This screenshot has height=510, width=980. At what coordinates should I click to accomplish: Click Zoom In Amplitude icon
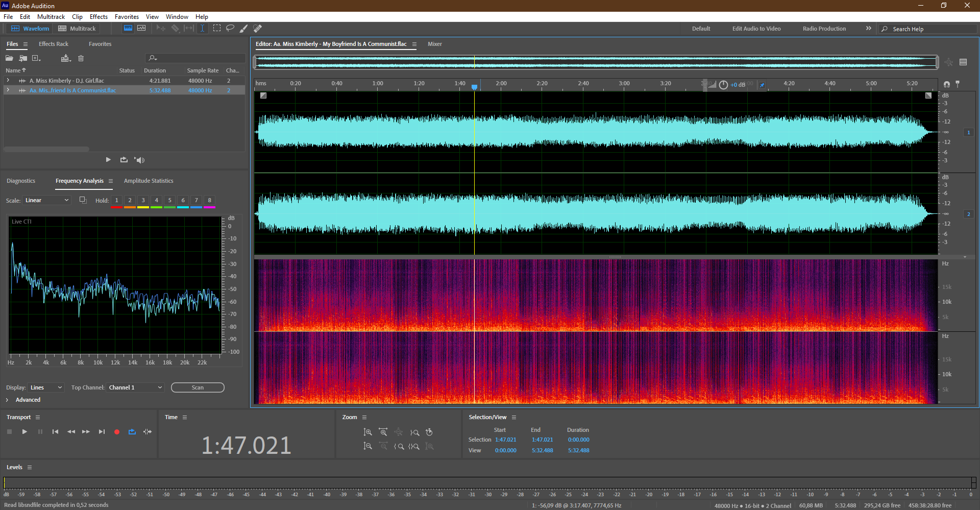(367, 432)
